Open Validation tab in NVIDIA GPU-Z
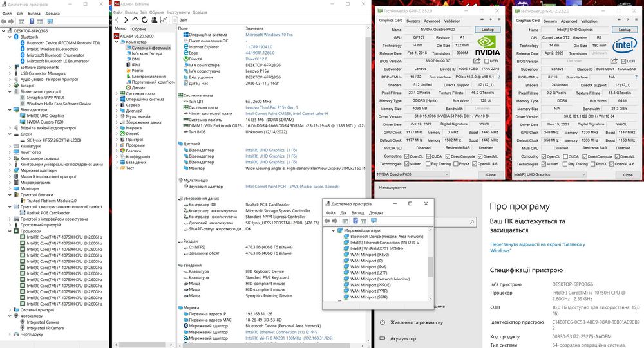The width and height of the screenshot is (644, 348). pos(452,21)
